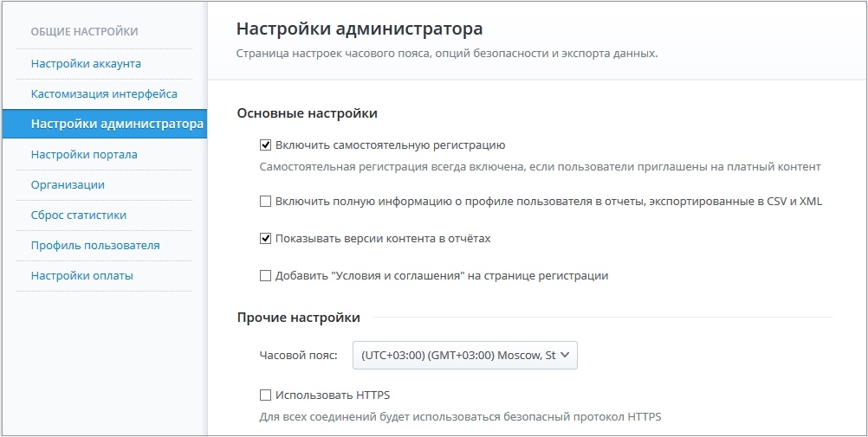The height and width of the screenshot is (437, 868).
Task: Check Добавить "Условия и соглашения" option
Action: pyautogui.click(x=265, y=275)
